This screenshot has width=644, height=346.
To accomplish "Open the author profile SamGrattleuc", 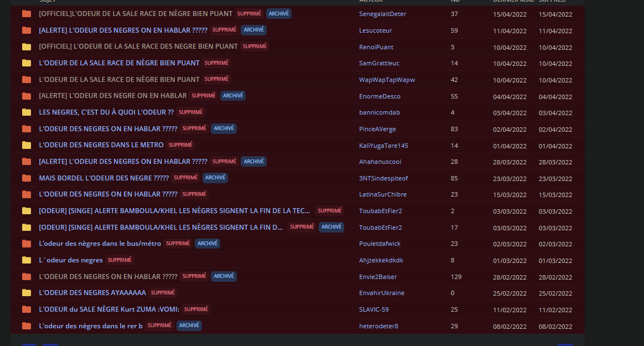I will [x=379, y=63].
